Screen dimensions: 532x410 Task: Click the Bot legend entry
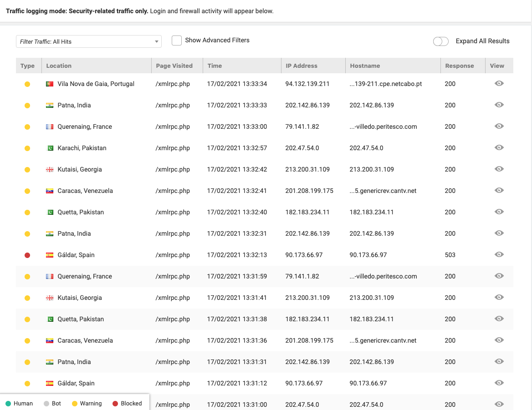coord(52,403)
